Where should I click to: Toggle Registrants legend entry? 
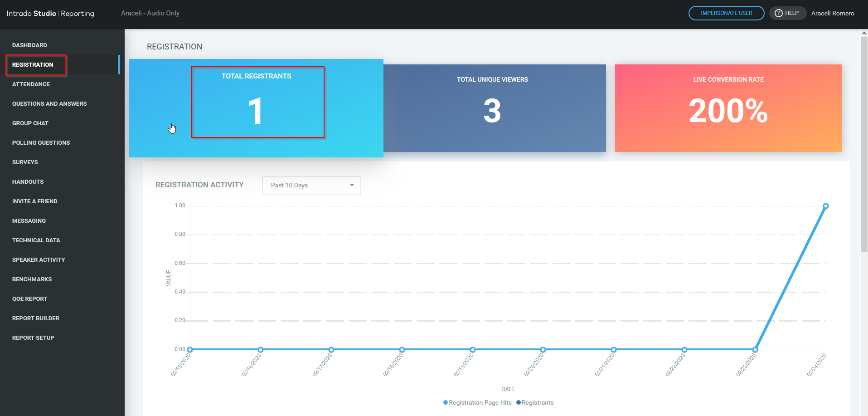535,402
